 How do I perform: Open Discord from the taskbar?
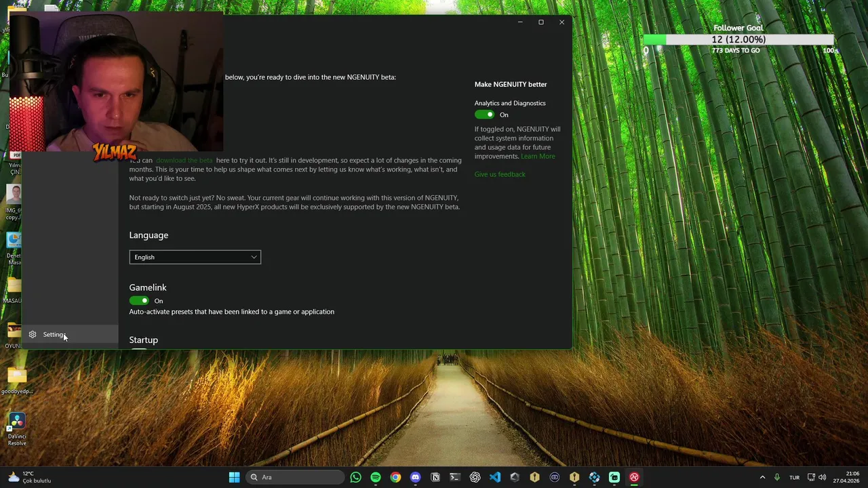(415, 477)
